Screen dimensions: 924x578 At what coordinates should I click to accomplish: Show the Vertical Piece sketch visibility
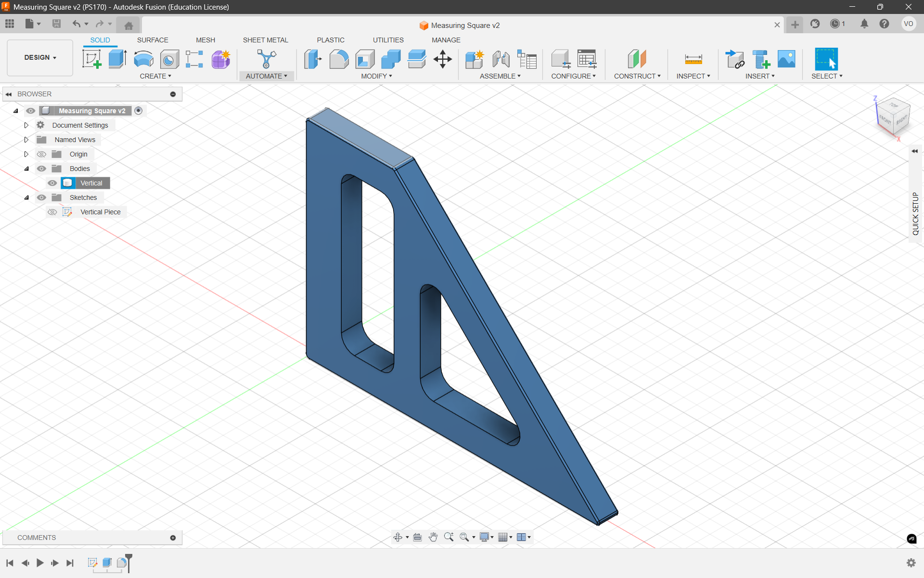[52, 212]
